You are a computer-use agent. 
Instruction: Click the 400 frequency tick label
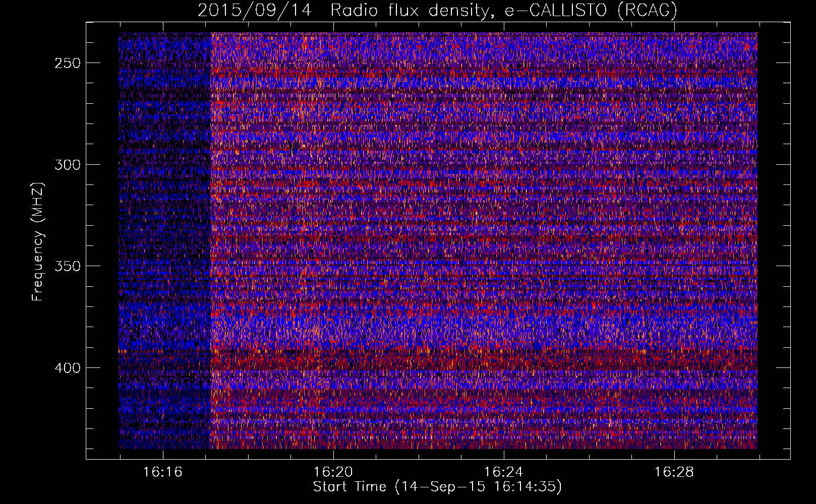[68, 368]
